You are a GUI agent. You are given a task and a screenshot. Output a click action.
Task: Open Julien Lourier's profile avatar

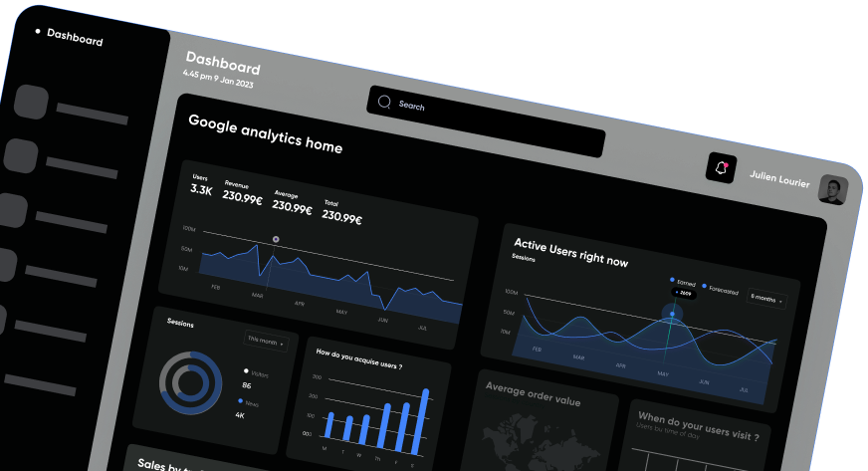(832, 189)
